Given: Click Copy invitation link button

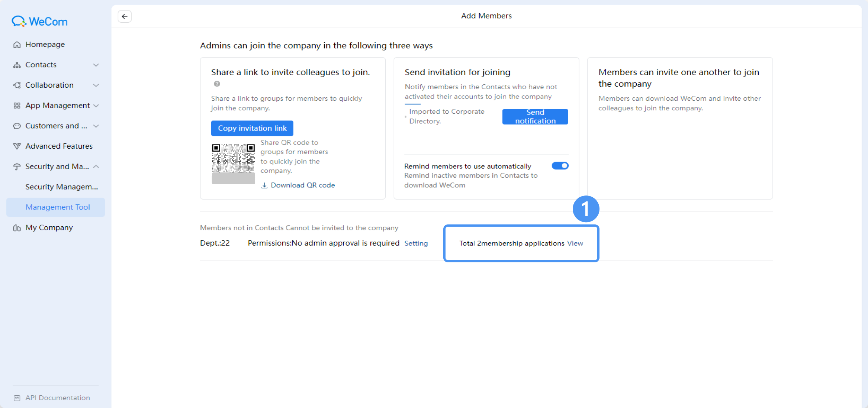Looking at the screenshot, I should (x=252, y=128).
